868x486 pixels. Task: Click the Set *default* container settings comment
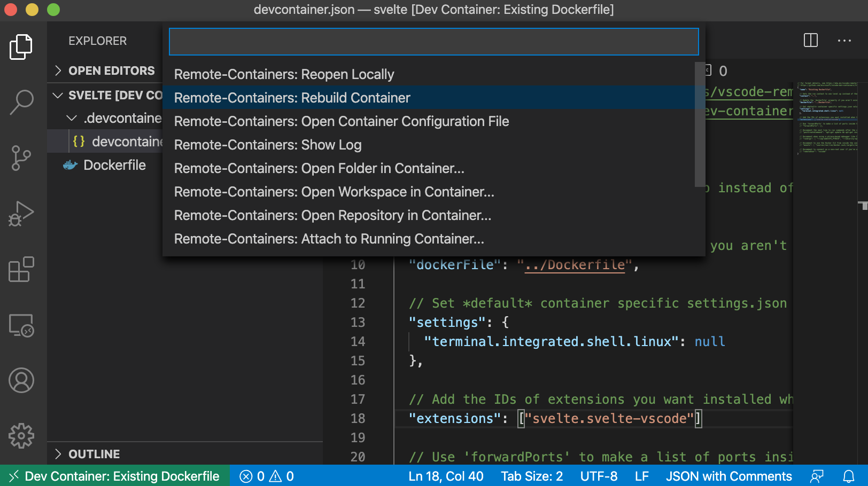coord(598,303)
